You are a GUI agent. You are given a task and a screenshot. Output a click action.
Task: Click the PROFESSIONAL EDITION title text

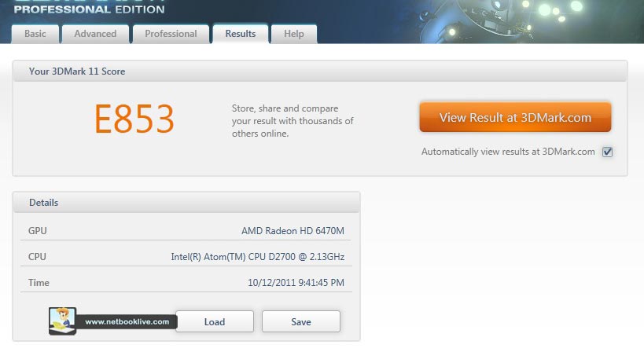coord(89,9)
